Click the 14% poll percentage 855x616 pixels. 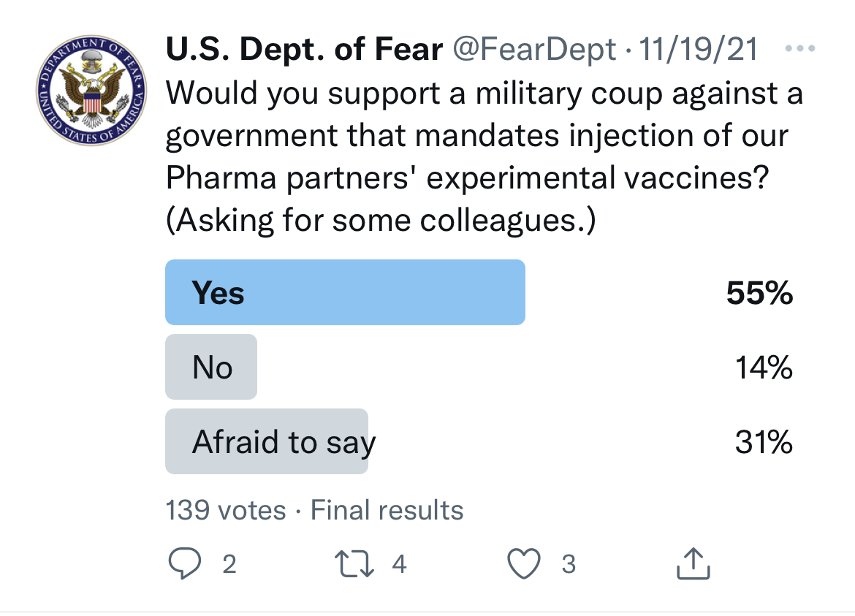(x=764, y=367)
